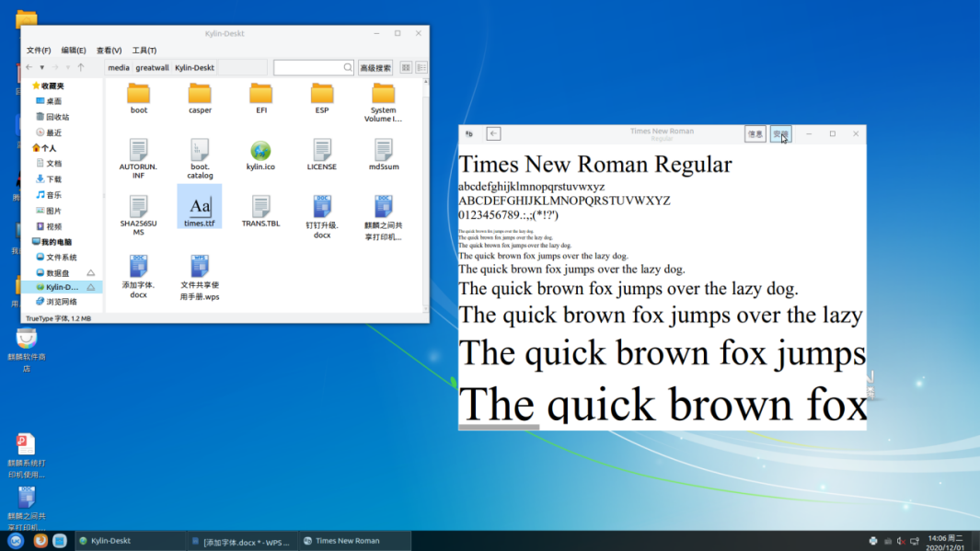The height and width of the screenshot is (551, 980).
Task: Open the 文件(F) menu
Action: (x=39, y=51)
